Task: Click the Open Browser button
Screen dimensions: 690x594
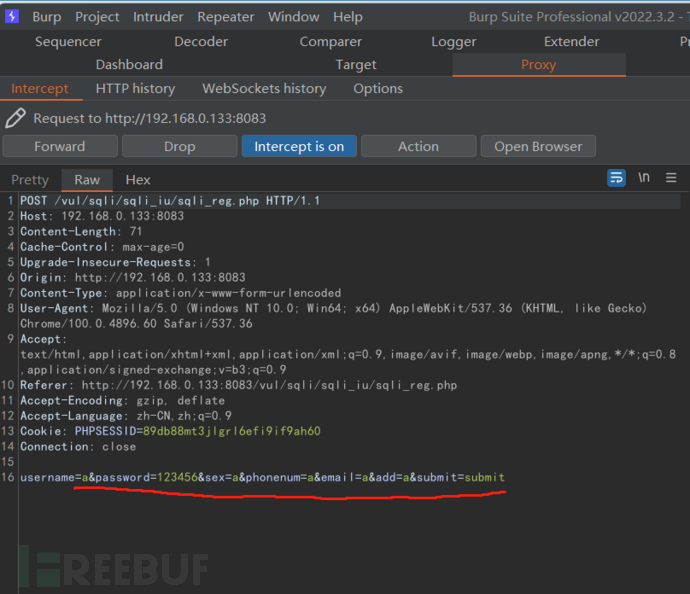Action: (538, 146)
